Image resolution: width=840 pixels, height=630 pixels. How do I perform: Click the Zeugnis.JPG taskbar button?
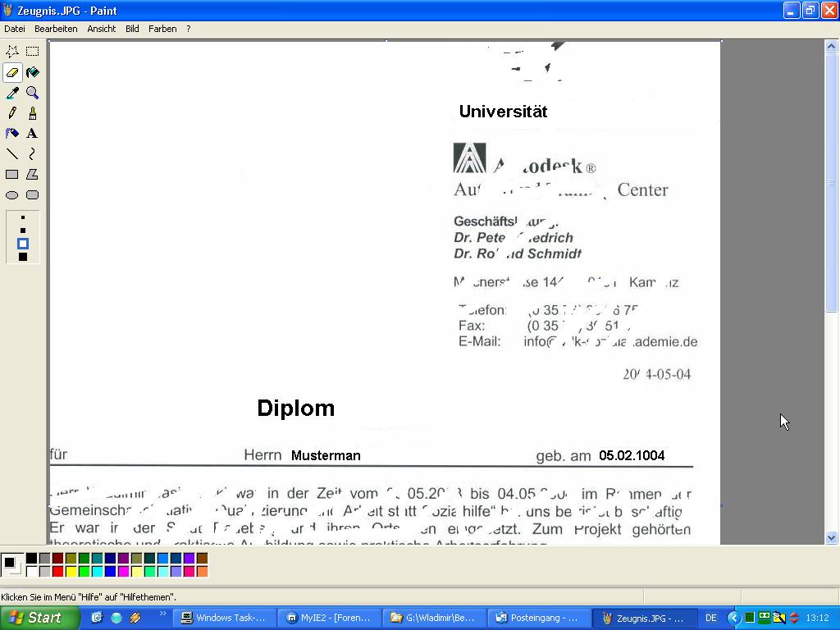pos(645,619)
